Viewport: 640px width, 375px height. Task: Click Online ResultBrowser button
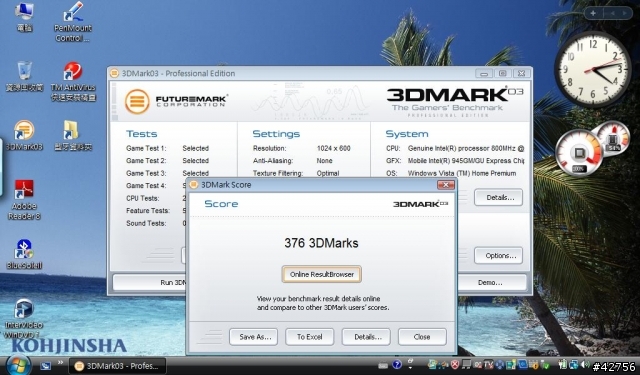click(x=322, y=274)
